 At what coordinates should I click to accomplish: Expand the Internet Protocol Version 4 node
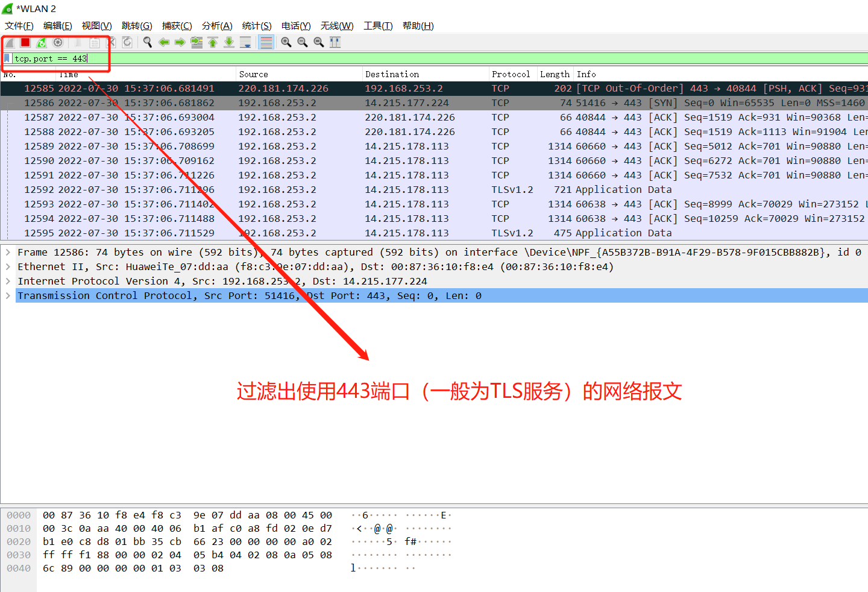coord(8,281)
